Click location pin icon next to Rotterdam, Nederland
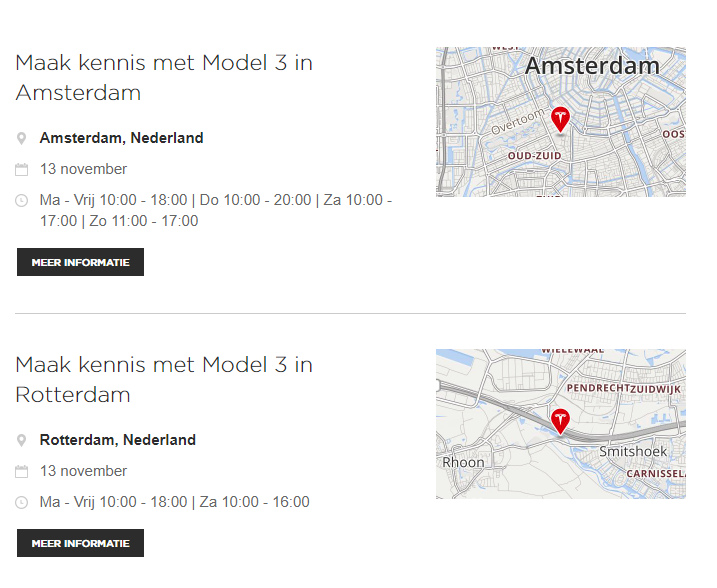This screenshot has height=588, width=717. coord(22,440)
